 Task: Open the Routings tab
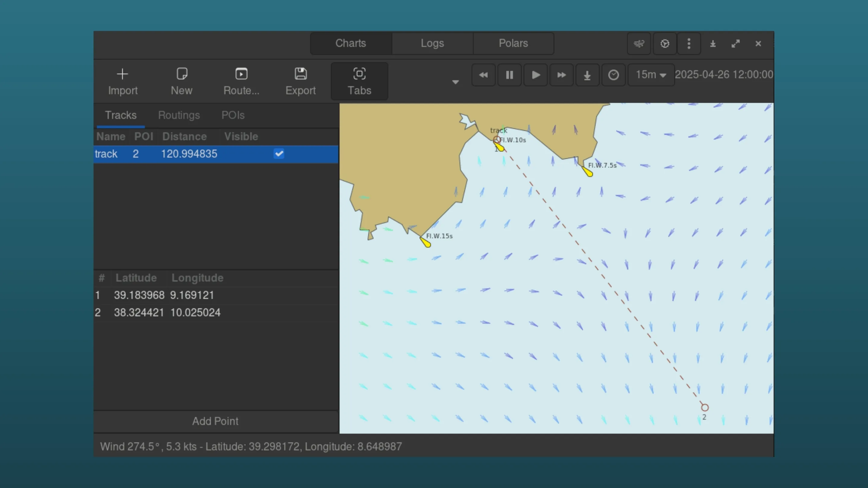tap(179, 115)
